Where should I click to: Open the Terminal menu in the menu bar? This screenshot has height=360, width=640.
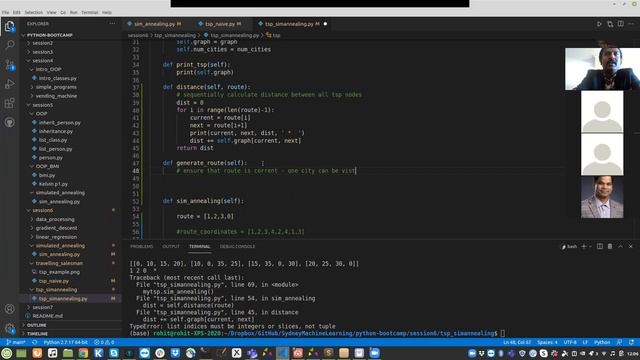click(89, 12)
